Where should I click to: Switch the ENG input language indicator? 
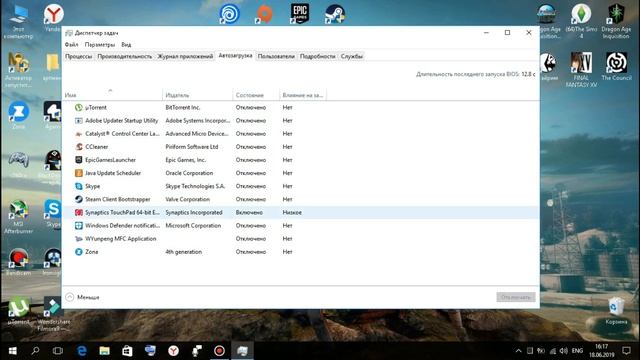click(577, 351)
